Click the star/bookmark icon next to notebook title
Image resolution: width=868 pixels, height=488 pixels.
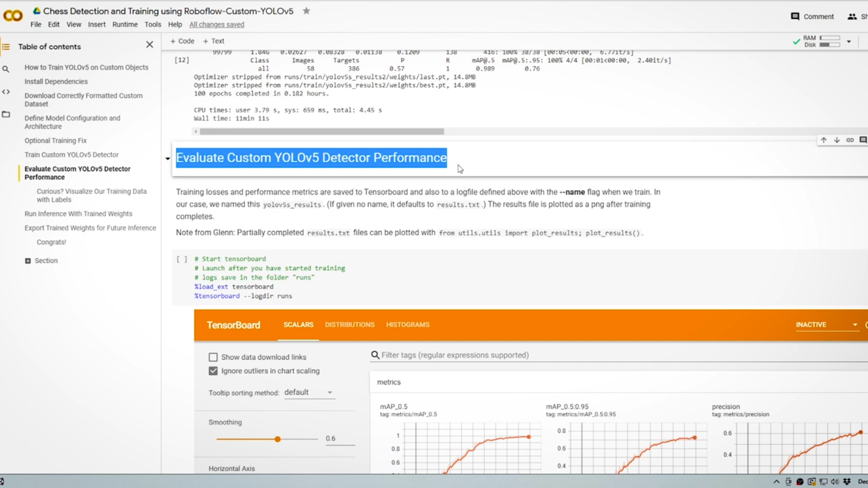(306, 11)
